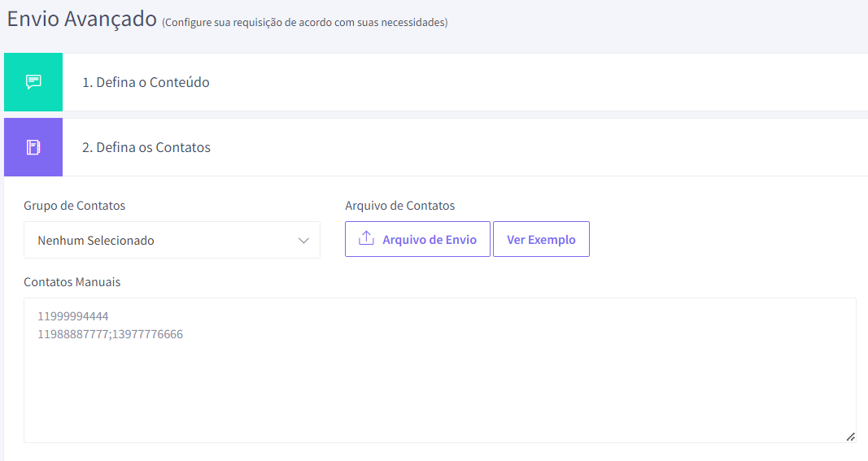Screen dimensions: 868x461
Task: Focus the Contatos Manuais text area
Action: point(439,370)
